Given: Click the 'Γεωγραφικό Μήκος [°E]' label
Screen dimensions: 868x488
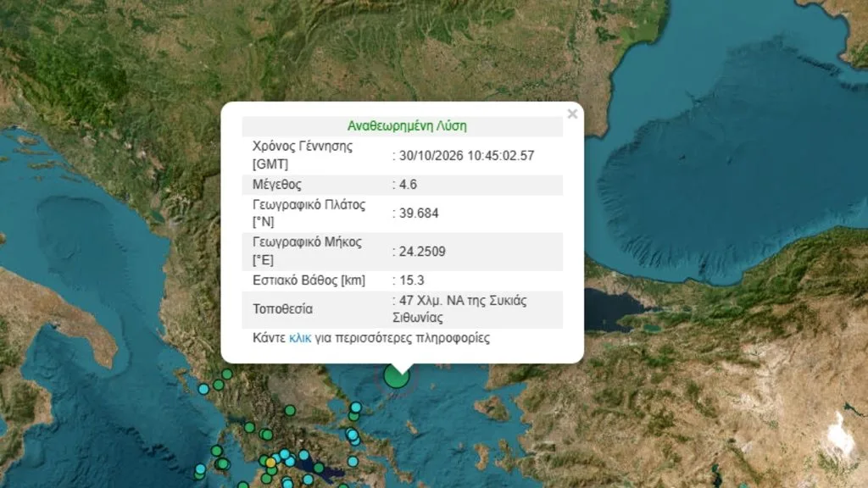Looking at the screenshot, I should [x=307, y=251].
